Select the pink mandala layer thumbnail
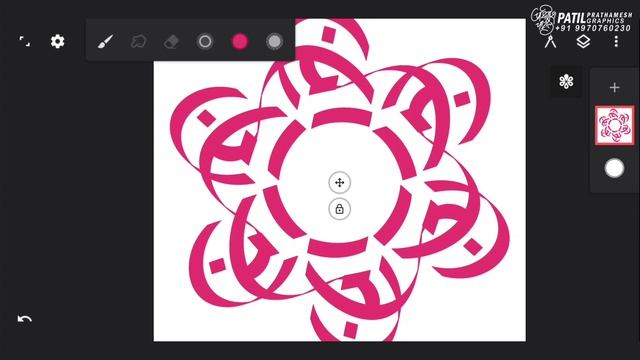 [614, 125]
